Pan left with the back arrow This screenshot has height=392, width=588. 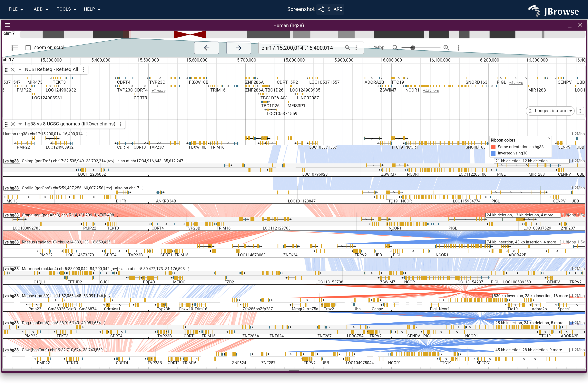pos(207,48)
